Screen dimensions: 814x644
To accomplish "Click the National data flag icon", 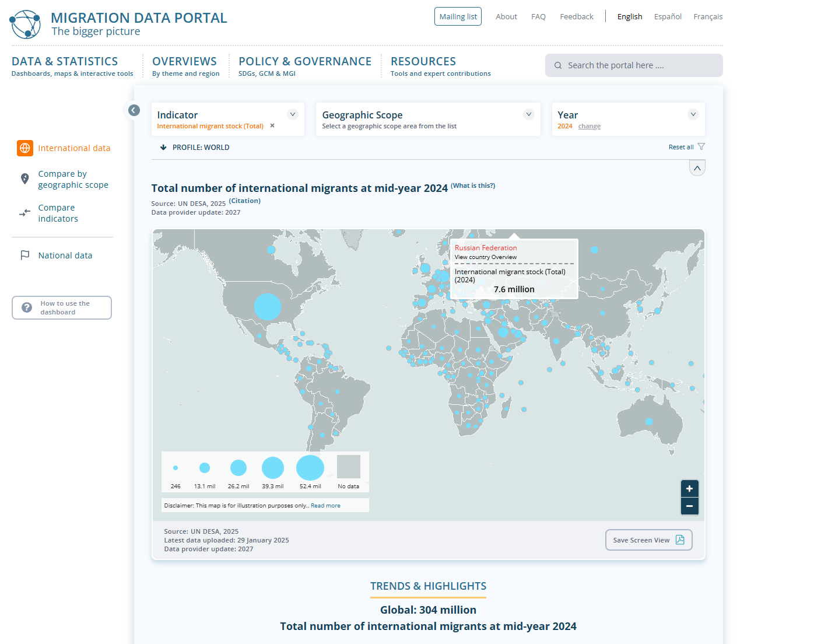I will tap(25, 256).
